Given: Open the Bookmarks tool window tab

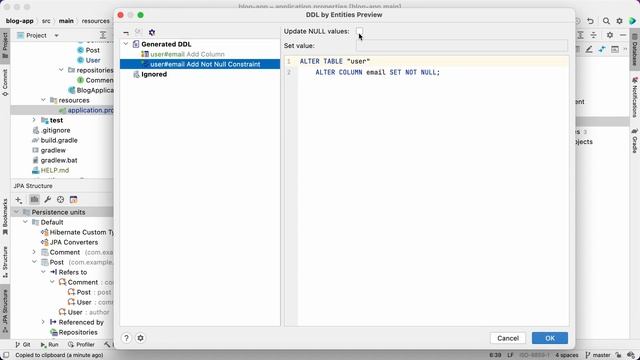Looking at the screenshot, I should (x=5, y=217).
